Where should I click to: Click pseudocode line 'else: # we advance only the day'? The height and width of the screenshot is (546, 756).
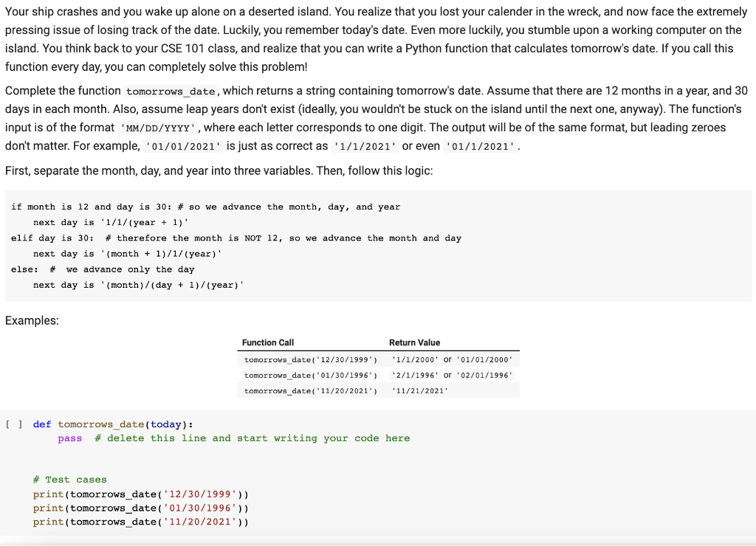pos(103,270)
